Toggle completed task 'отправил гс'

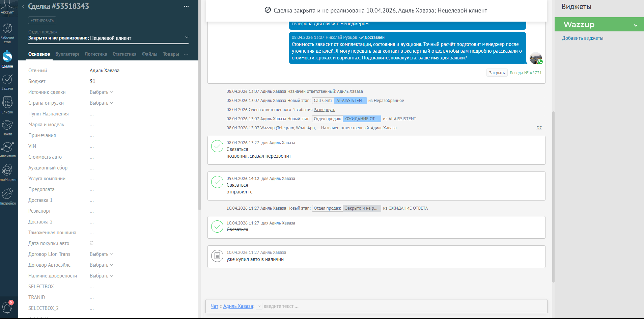[217, 182]
